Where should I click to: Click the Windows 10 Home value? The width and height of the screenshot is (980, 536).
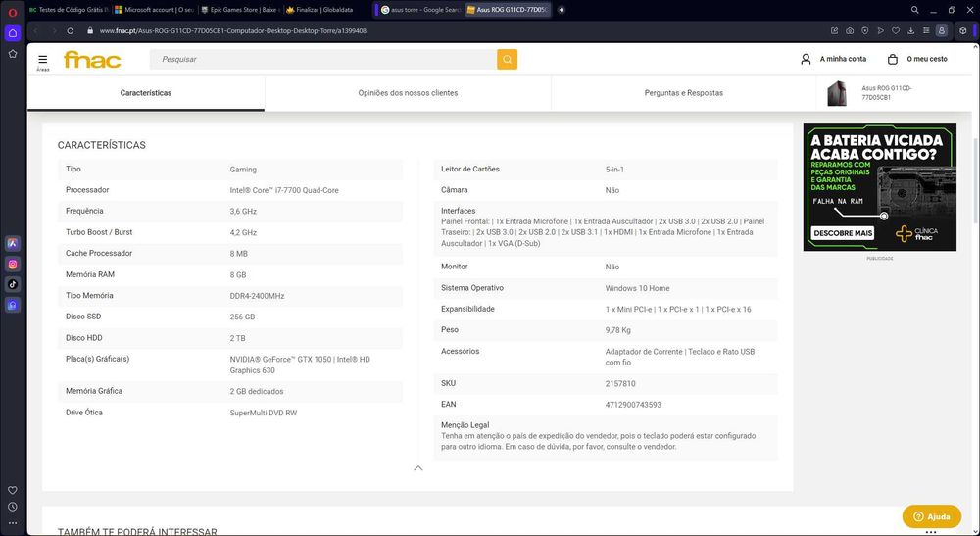point(637,289)
